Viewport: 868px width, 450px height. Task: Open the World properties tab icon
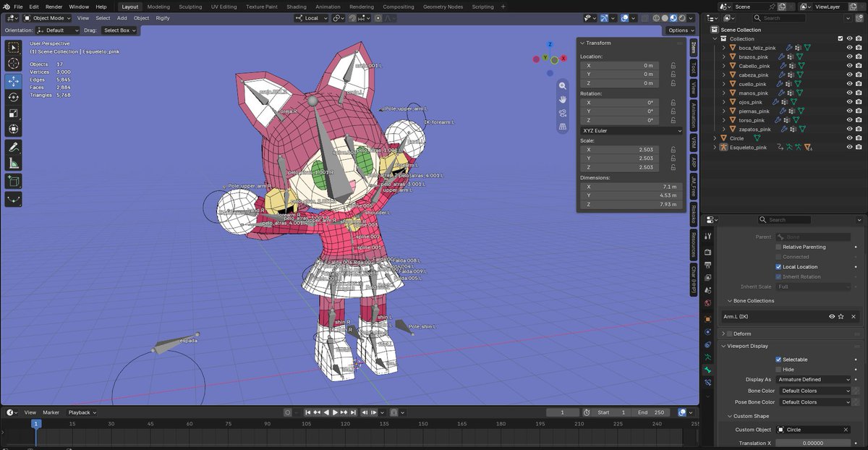708,302
